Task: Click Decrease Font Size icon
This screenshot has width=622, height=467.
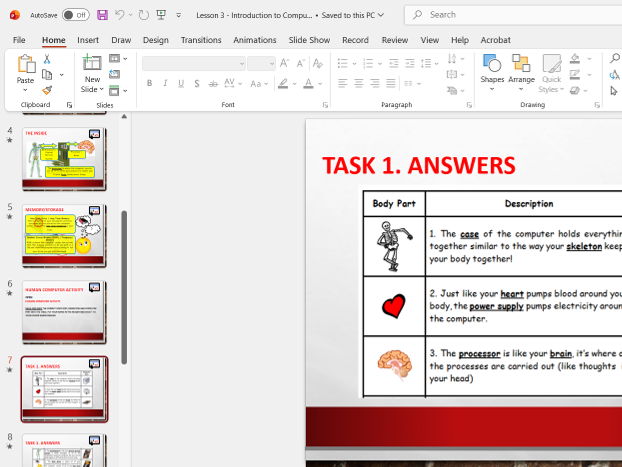Action: 300,63
